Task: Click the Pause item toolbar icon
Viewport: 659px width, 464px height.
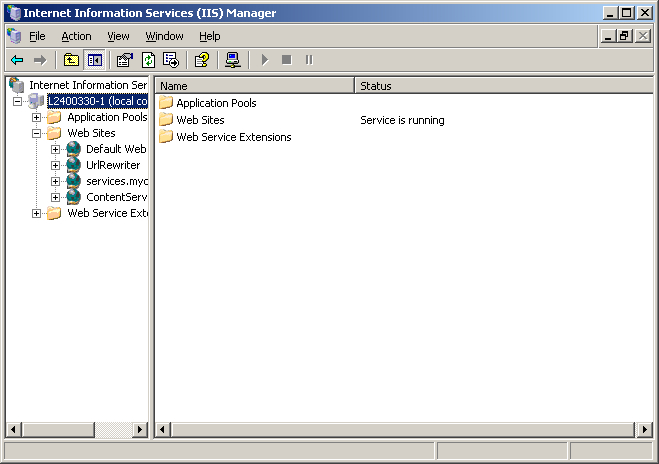Action: point(309,60)
